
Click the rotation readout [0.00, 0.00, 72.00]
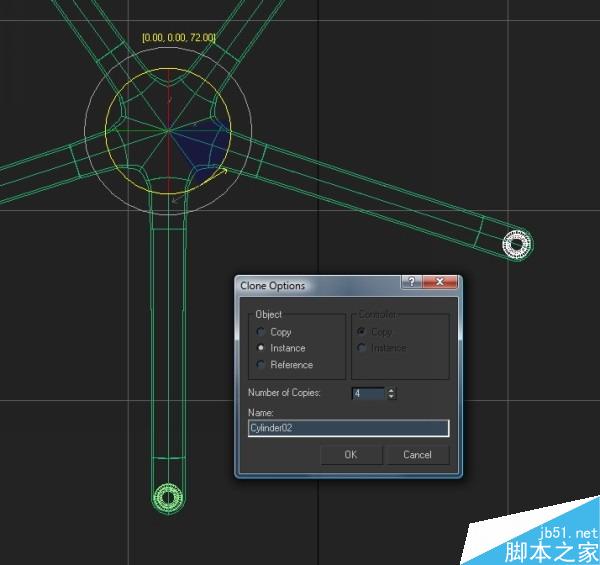(x=179, y=37)
